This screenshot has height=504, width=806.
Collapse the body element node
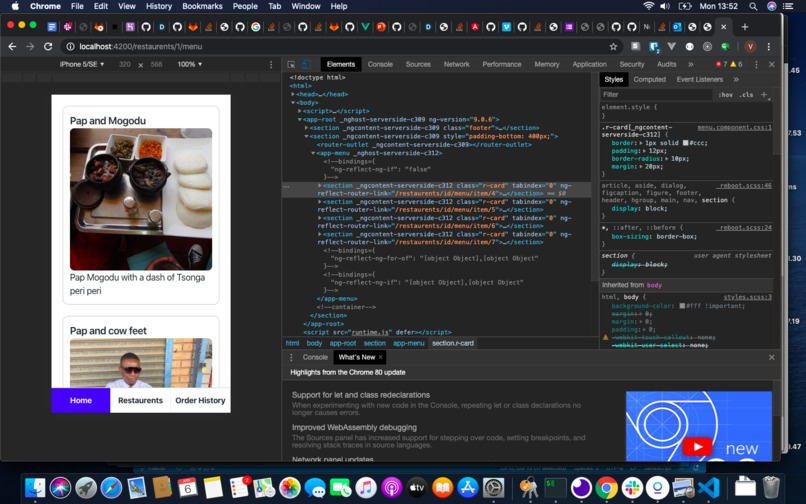[293, 102]
